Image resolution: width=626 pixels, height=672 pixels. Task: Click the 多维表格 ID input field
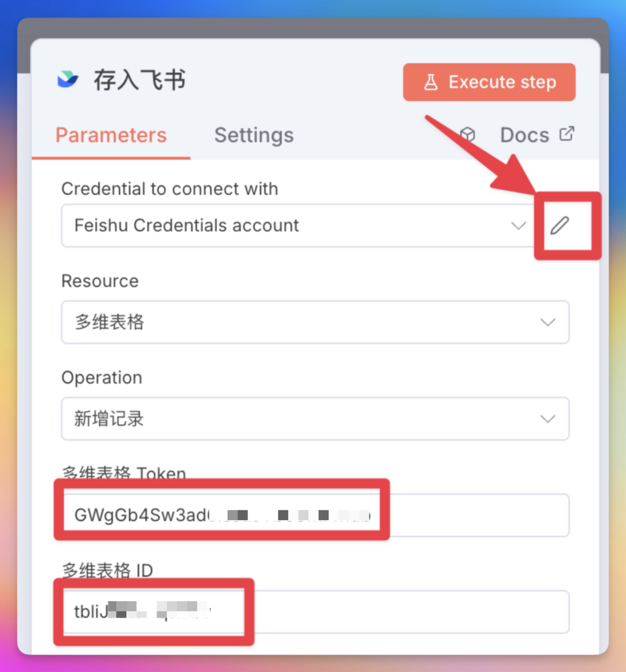click(315, 612)
